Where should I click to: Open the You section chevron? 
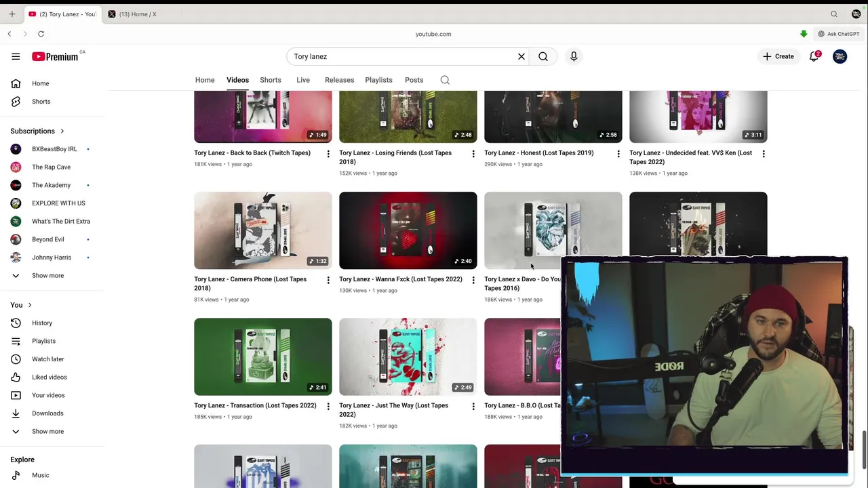30,305
